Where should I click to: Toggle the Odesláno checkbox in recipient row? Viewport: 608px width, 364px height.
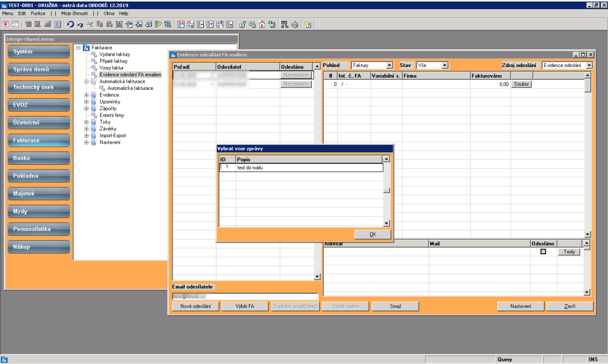tap(543, 252)
